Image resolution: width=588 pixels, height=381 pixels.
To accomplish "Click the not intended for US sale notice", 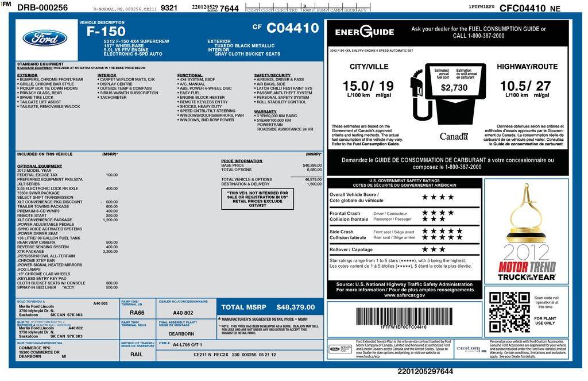I will tap(258, 199).
